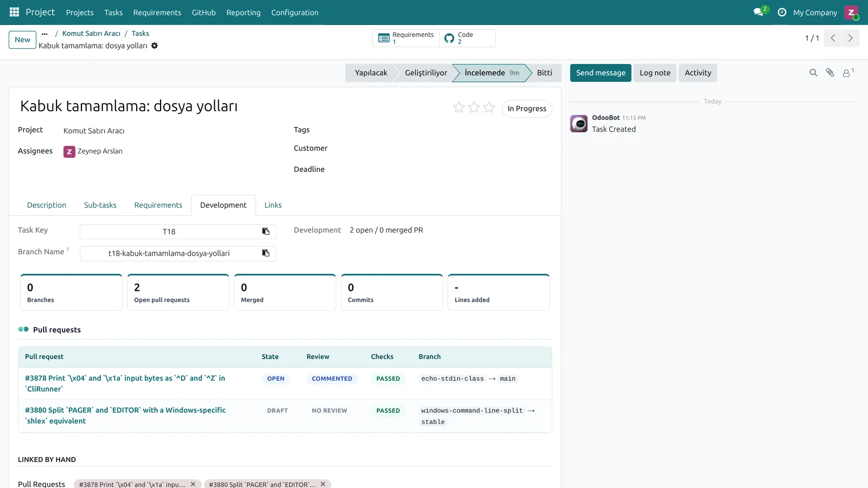The width and height of the screenshot is (868, 488).
Task: Open the user avatar menu
Action: [x=851, y=12]
